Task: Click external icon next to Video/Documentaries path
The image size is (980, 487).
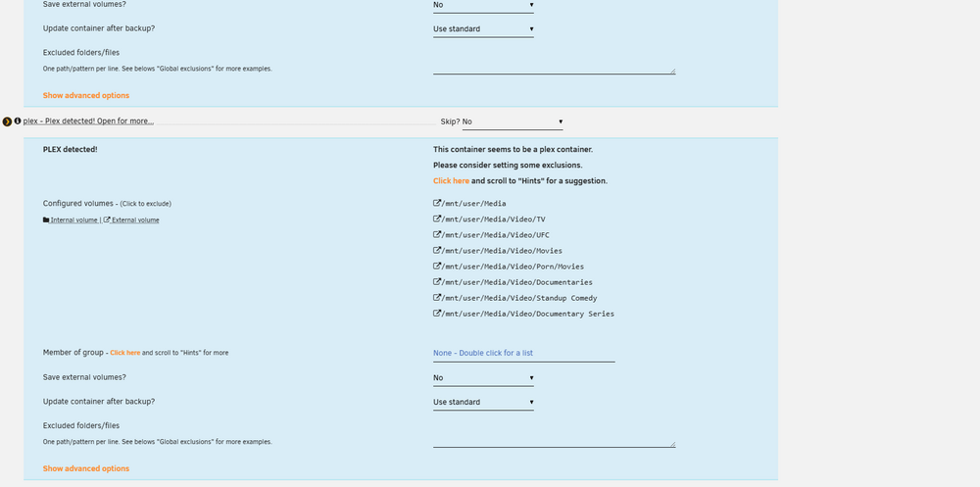Action: click(437, 282)
